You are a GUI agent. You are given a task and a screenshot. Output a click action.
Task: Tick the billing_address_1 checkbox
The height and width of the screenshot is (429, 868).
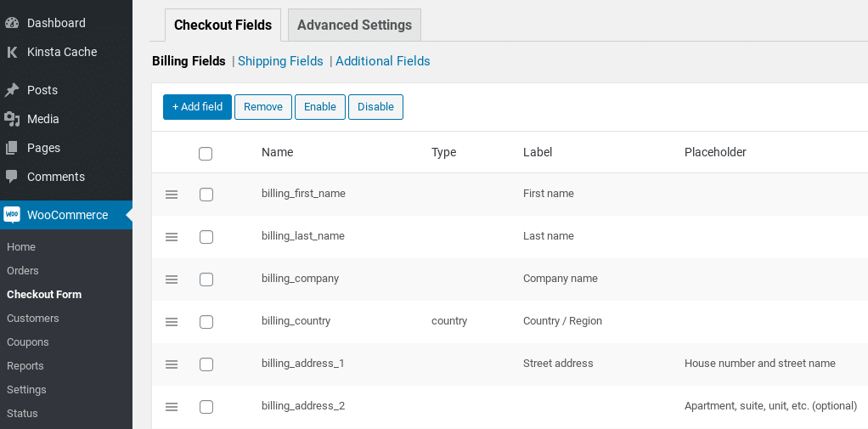pyautogui.click(x=206, y=364)
